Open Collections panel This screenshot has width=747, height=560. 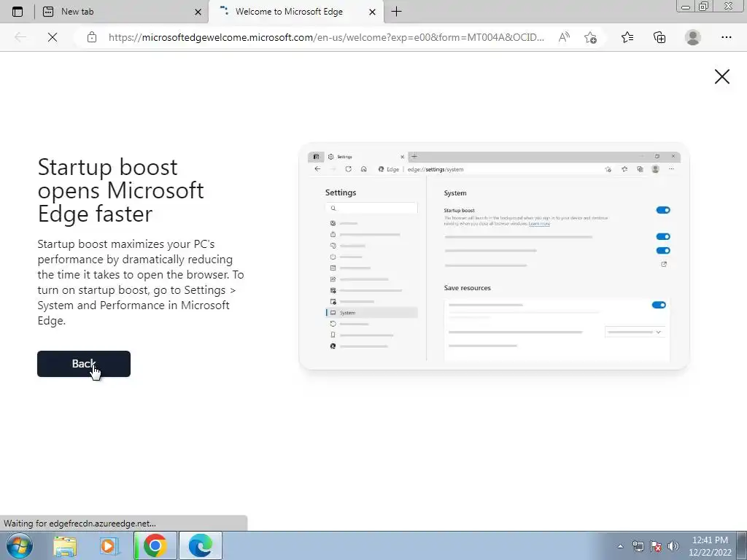coord(659,37)
